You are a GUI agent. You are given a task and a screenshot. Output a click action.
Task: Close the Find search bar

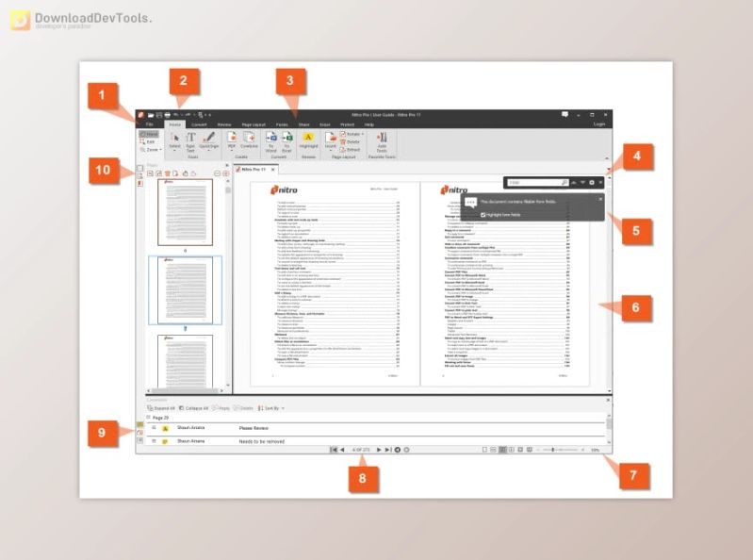point(600,183)
